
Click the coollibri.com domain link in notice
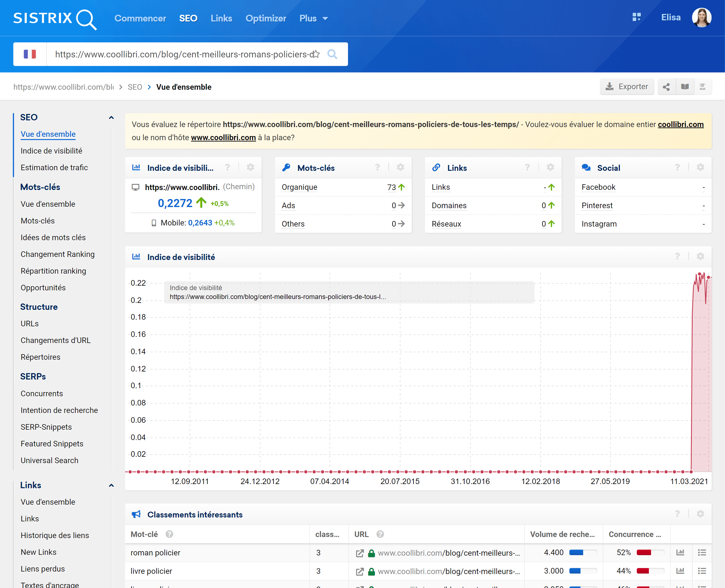point(681,125)
